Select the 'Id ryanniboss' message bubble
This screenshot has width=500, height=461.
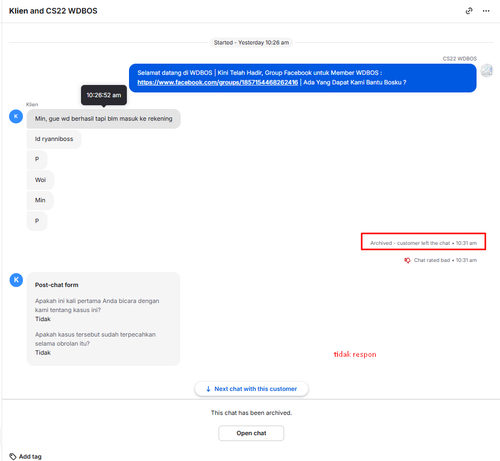point(54,139)
